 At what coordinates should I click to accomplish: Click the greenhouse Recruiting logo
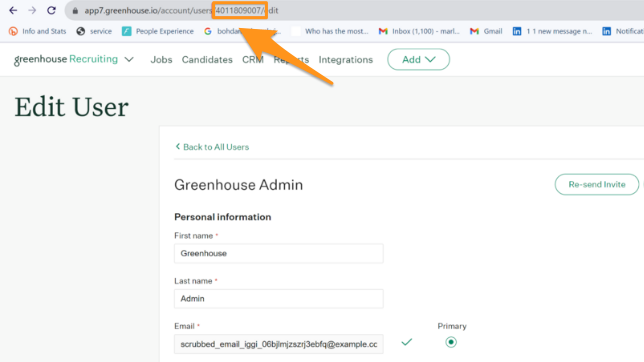(x=66, y=60)
